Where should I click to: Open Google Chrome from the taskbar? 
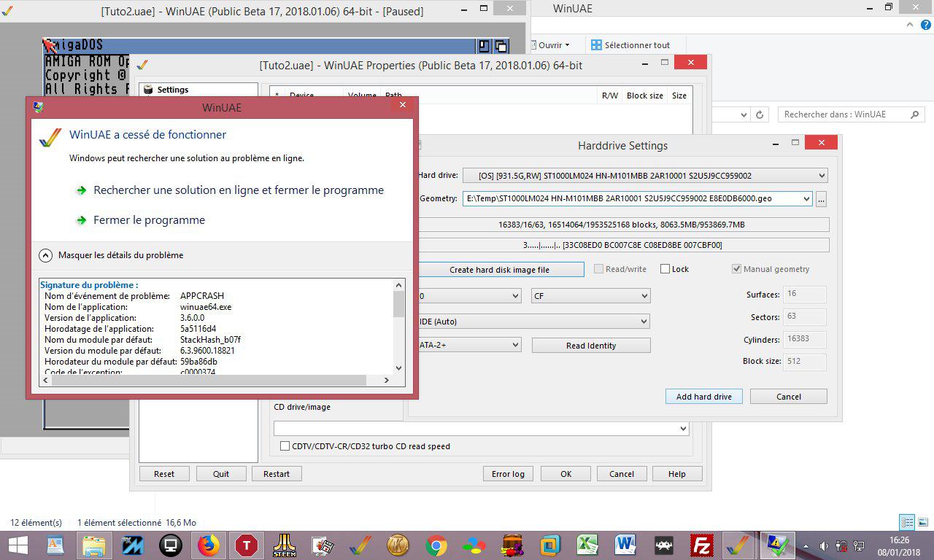[x=436, y=545]
